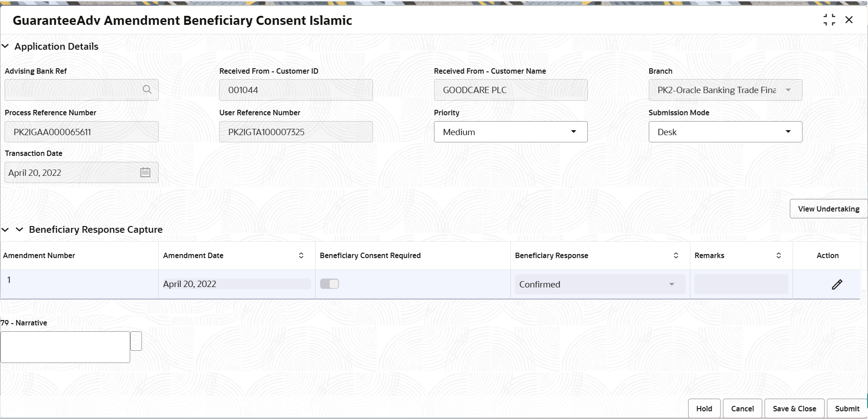Sort by Amendment Date column

click(x=301, y=255)
